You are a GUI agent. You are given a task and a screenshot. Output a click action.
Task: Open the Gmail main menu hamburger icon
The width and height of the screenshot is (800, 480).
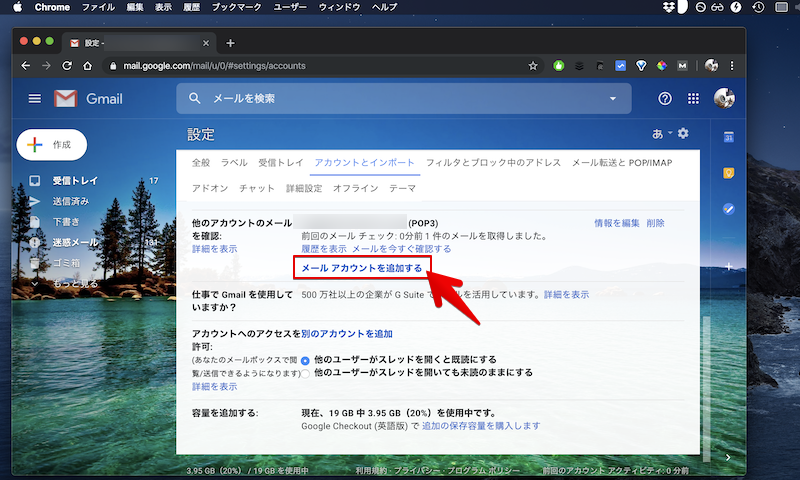[x=35, y=99]
